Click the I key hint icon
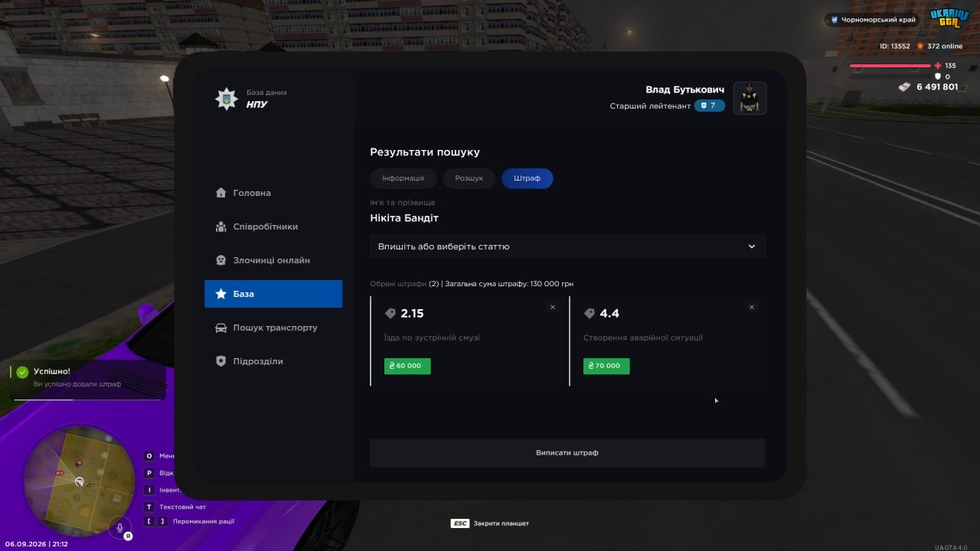 pos(150,490)
